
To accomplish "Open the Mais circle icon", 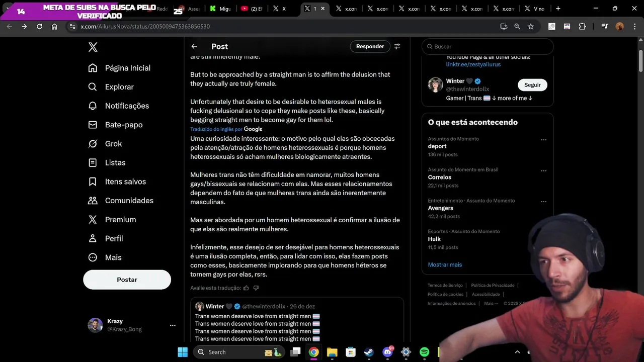I will click(x=93, y=257).
